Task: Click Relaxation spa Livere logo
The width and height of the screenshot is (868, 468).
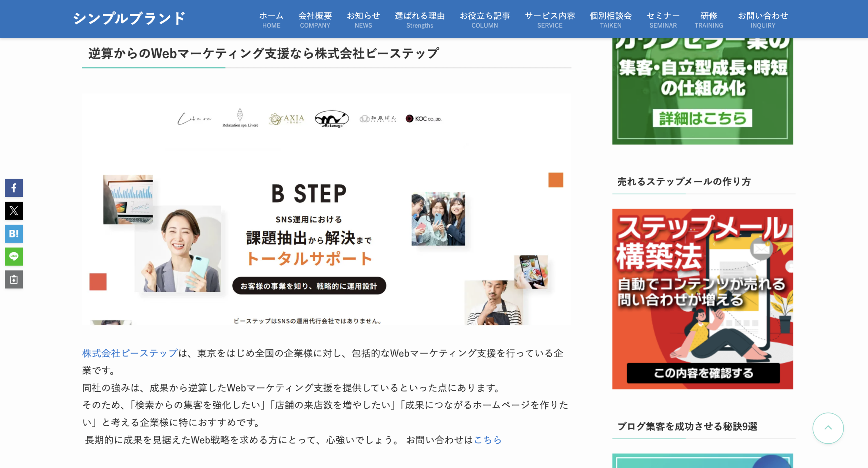Action: [x=240, y=118]
